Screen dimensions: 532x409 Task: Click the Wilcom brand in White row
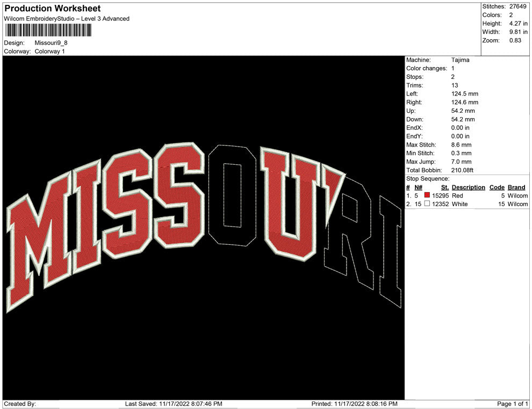(517, 204)
